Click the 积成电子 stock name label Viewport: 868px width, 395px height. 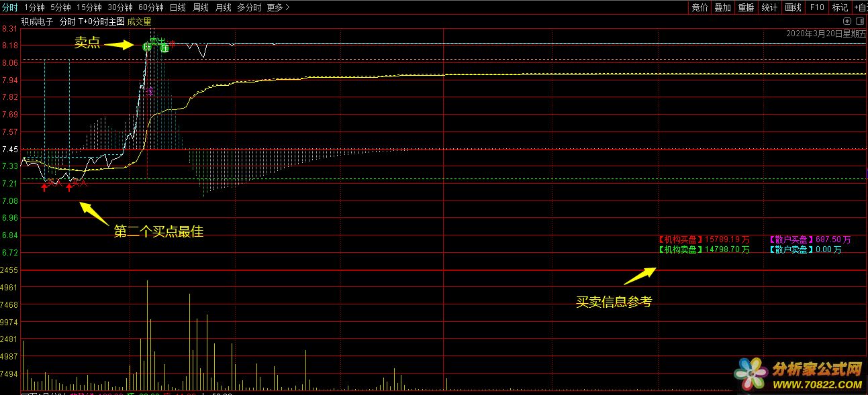click(x=37, y=21)
